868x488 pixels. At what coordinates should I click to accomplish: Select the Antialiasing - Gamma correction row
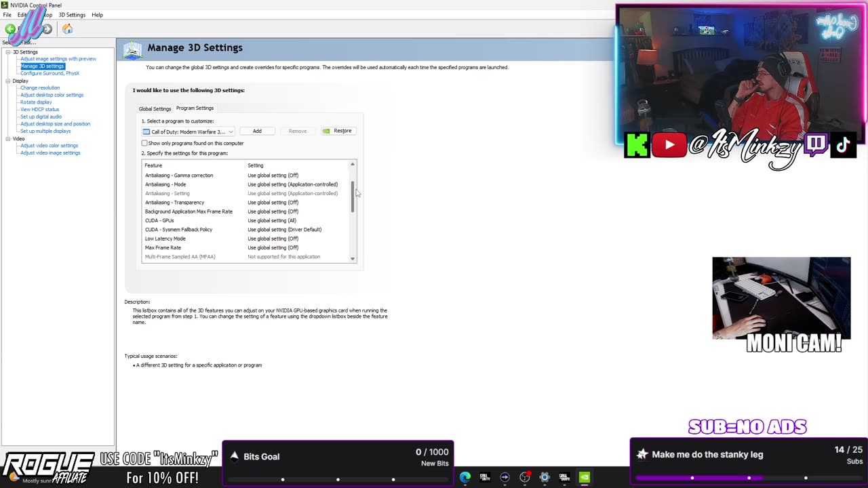[x=245, y=176]
